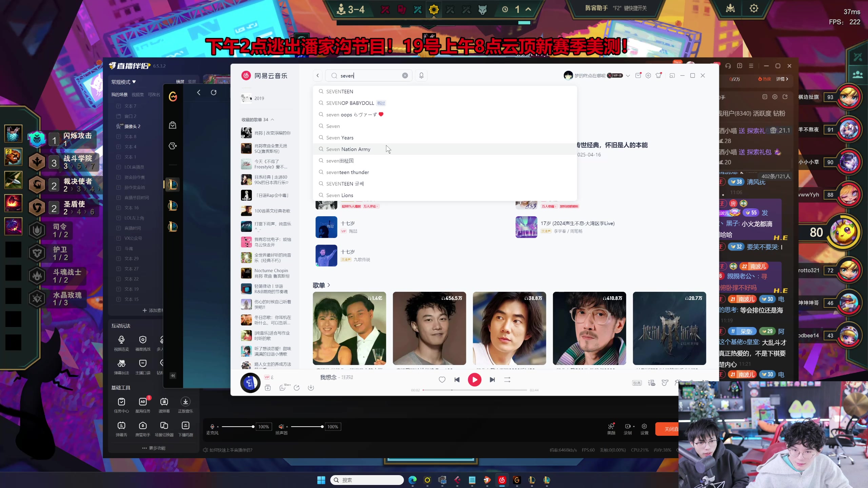
Task: Click the refresh icon in the dark panel
Action: tap(214, 93)
